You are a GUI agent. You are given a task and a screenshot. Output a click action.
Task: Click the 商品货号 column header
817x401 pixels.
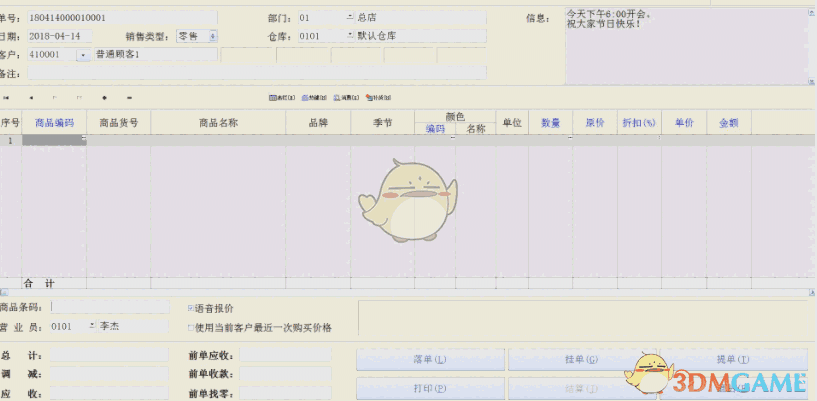[119, 123]
